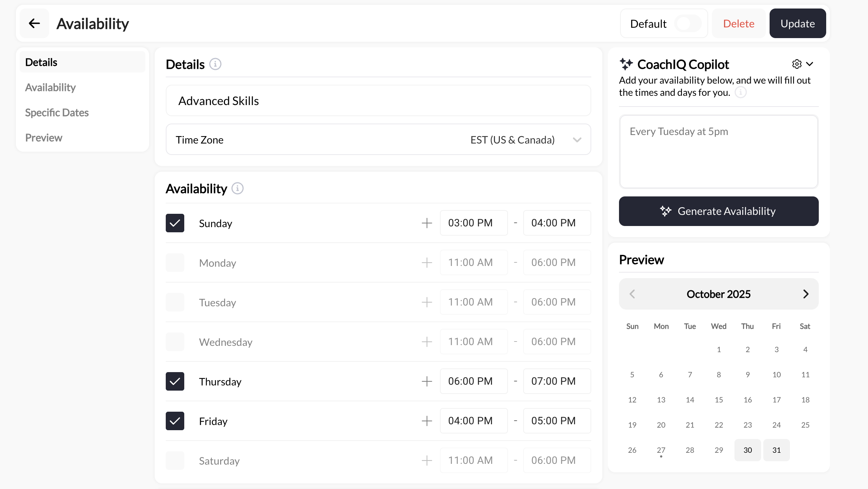
Task: Collapse the CoachIQ Copilot panel chevron
Action: (810, 64)
